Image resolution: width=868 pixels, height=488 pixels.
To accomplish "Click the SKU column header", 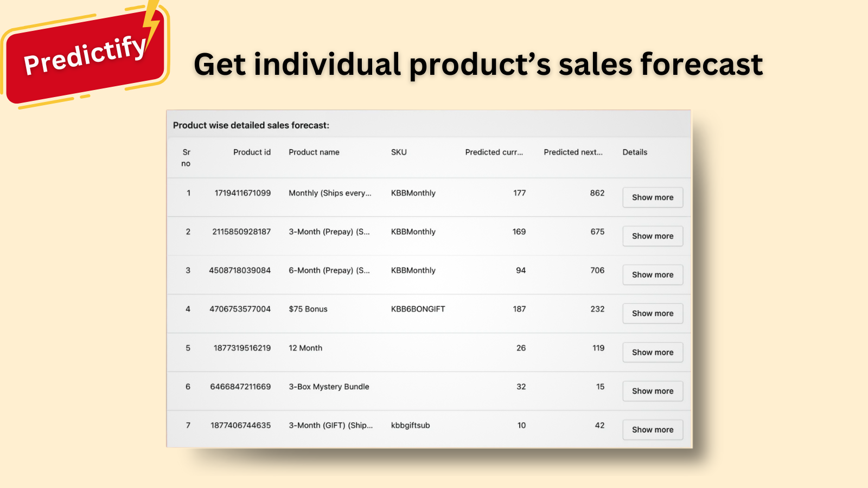I will point(399,152).
